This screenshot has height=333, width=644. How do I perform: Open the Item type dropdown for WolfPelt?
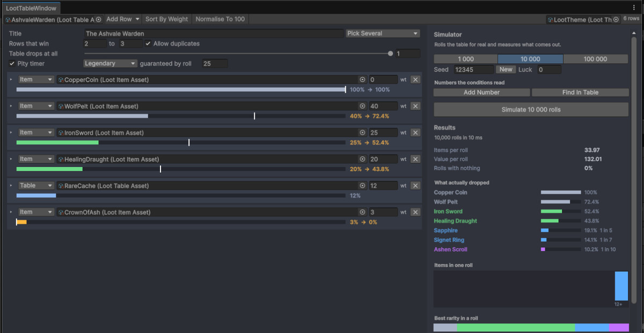[x=36, y=106]
